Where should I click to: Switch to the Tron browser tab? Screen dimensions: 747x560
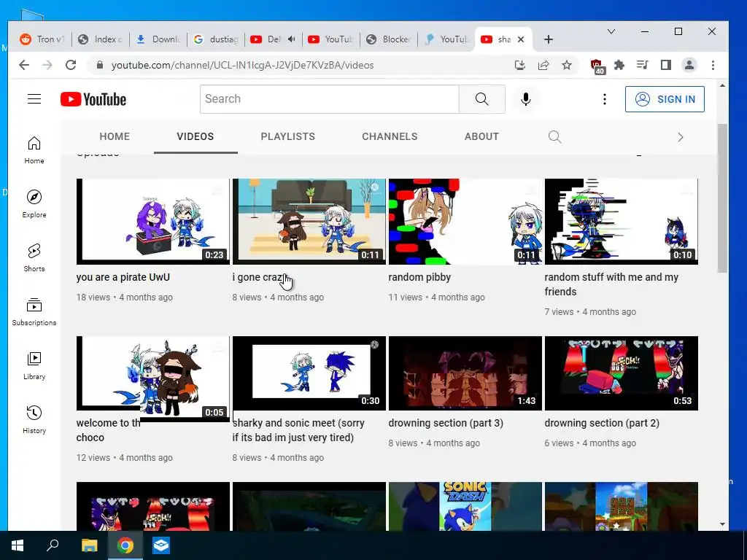(x=43, y=39)
